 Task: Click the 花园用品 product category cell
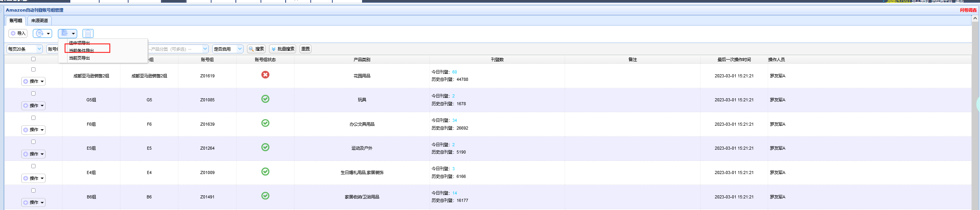point(362,76)
